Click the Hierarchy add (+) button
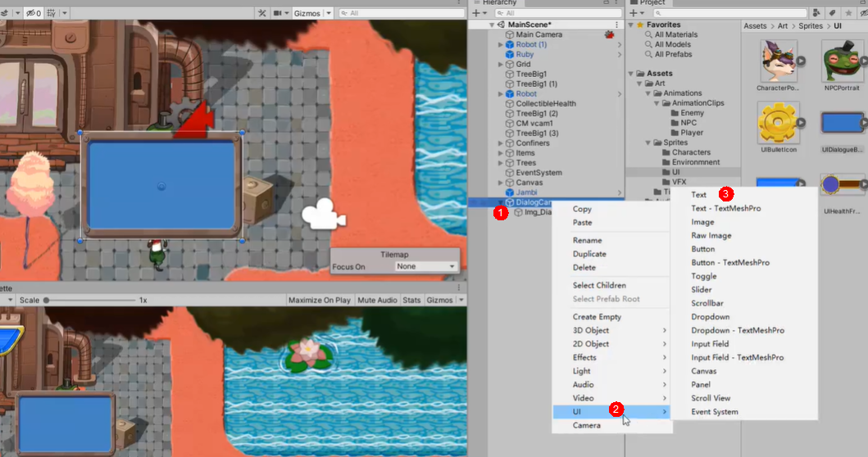Image resolution: width=868 pixels, height=457 pixels. [476, 13]
